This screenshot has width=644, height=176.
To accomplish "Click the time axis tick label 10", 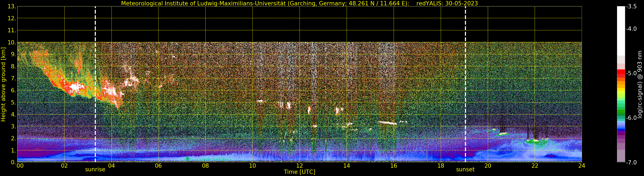I will [x=252, y=166].
